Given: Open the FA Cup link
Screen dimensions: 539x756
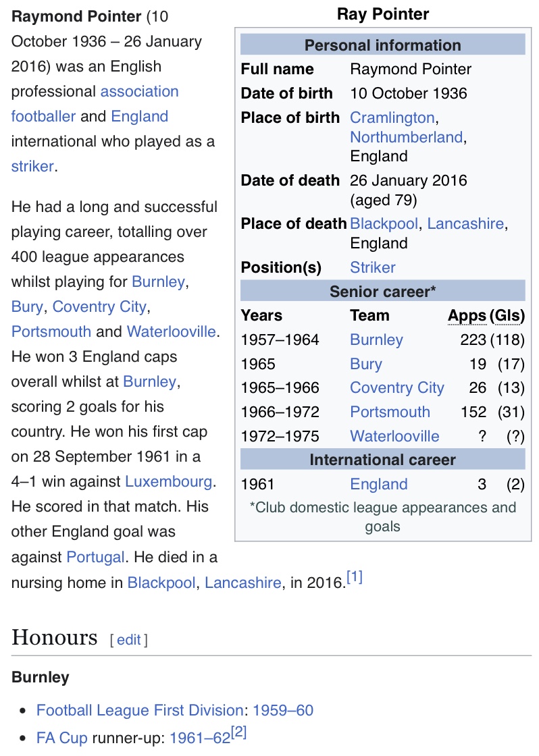Looking at the screenshot, I should [62, 738].
